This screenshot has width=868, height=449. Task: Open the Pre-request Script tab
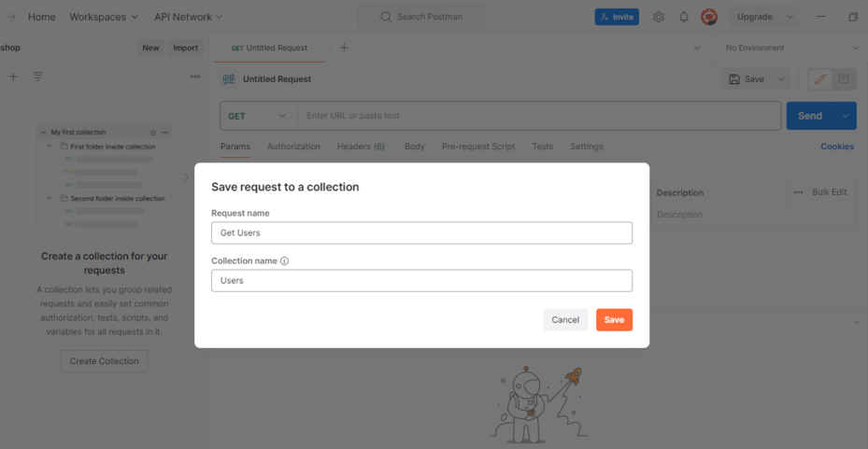(478, 147)
